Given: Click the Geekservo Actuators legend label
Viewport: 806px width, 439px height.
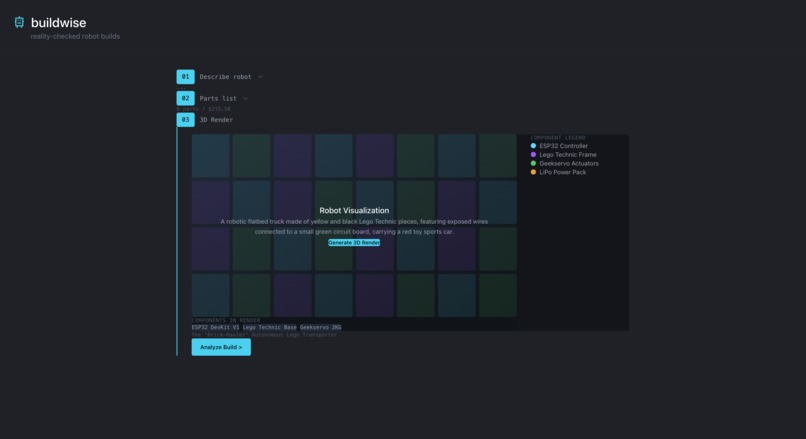Looking at the screenshot, I should click(x=569, y=163).
